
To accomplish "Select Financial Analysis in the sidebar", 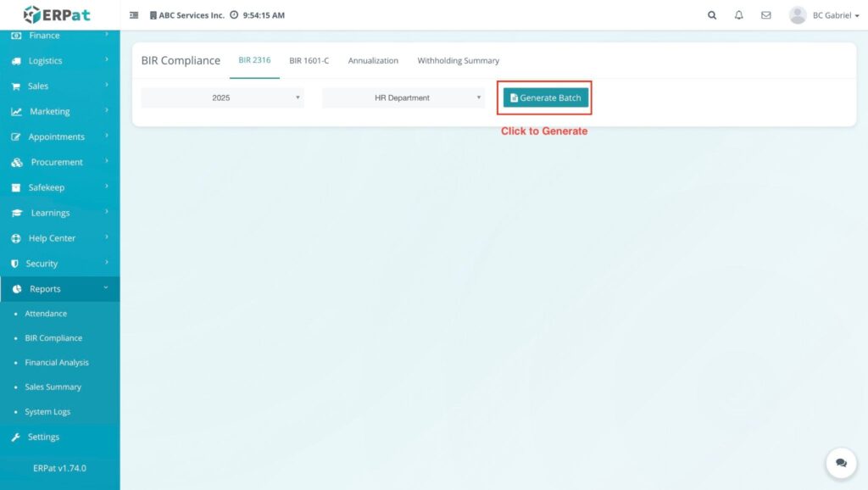I will click(57, 363).
